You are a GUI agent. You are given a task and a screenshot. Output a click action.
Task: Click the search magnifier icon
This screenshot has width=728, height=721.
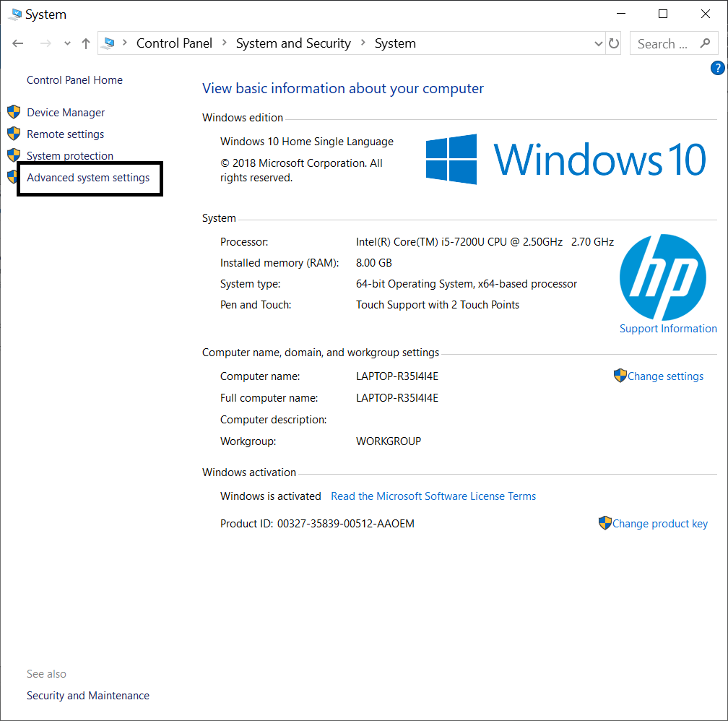click(705, 43)
